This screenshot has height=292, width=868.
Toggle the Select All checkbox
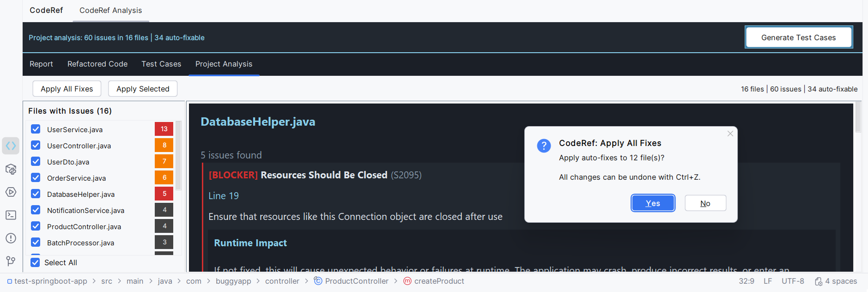(35, 262)
